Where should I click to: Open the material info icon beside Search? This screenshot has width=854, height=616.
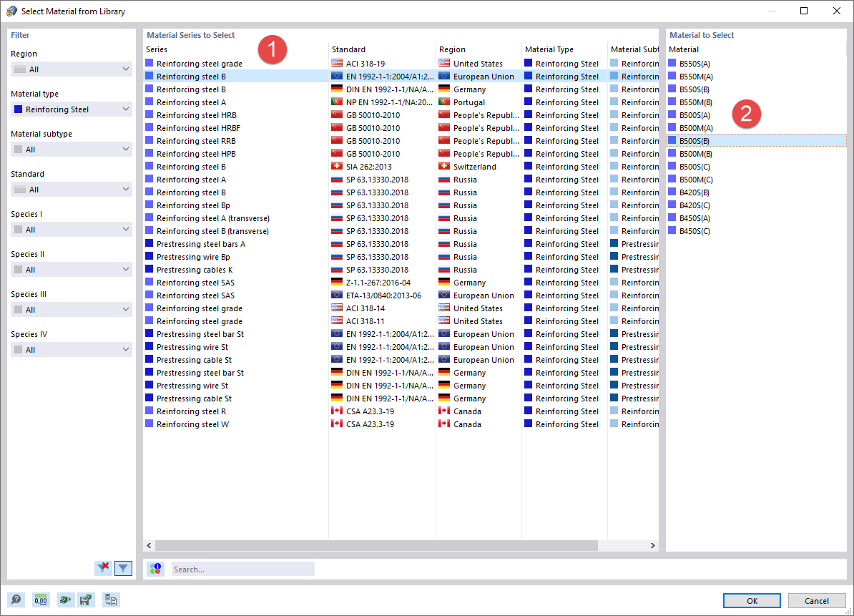tap(156, 569)
